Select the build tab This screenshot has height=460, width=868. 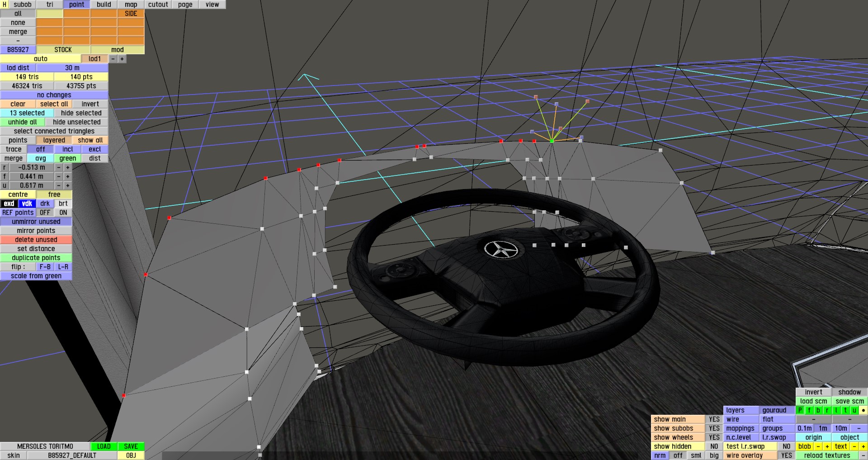(x=104, y=5)
